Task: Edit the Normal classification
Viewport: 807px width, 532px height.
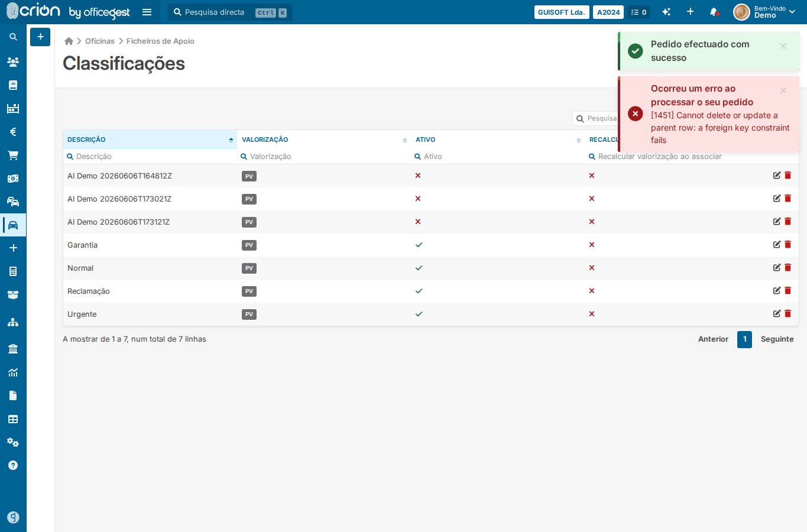Action: tap(777, 268)
